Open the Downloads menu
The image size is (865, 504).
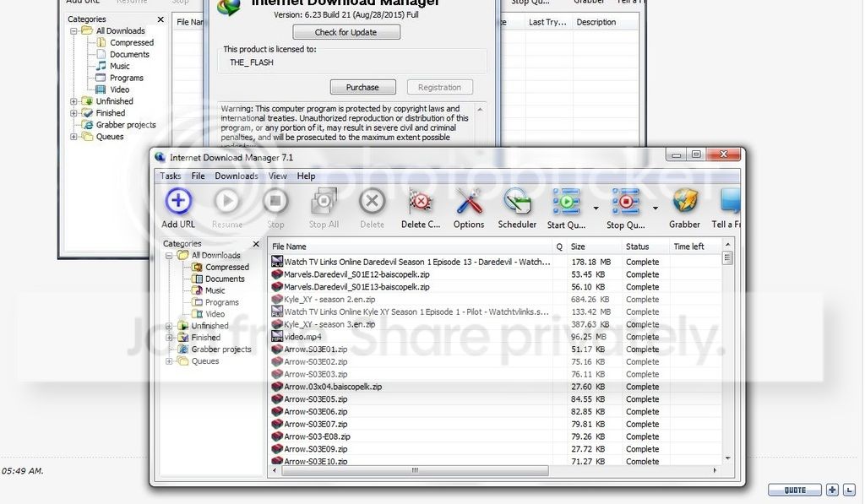[237, 176]
